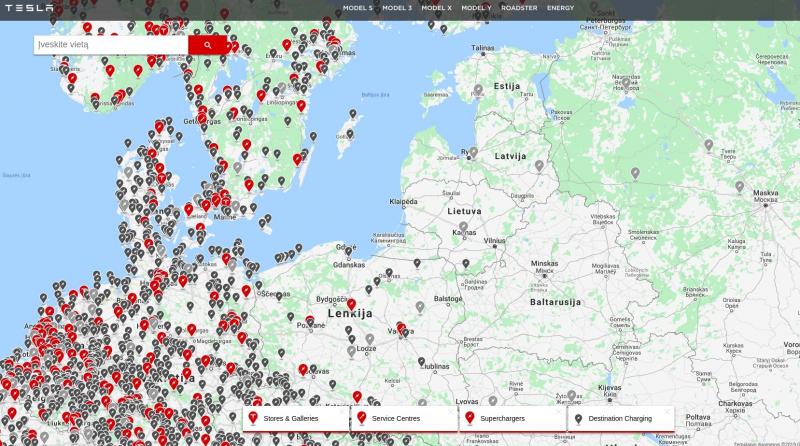This screenshot has width=800, height=446.
Task: Click the Klaipėda city label
Action: [x=404, y=202]
